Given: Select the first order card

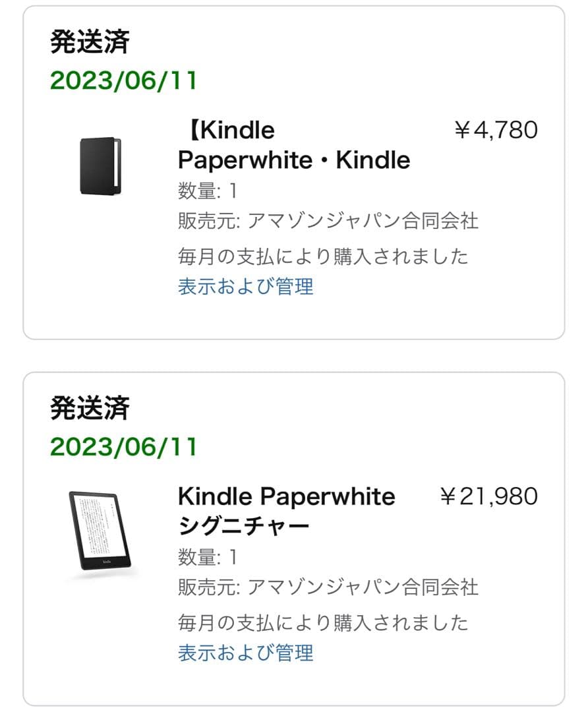Looking at the screenshot, I should 294,168.
